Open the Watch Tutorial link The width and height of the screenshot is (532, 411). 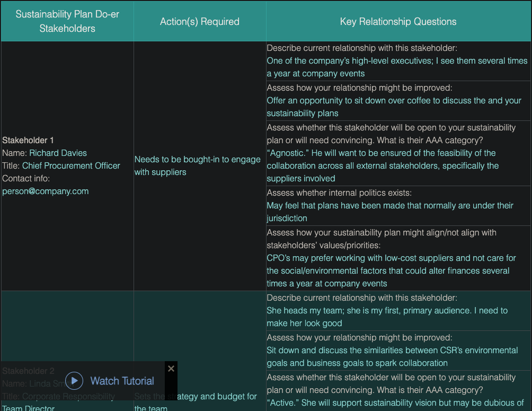tap(122, 381)
